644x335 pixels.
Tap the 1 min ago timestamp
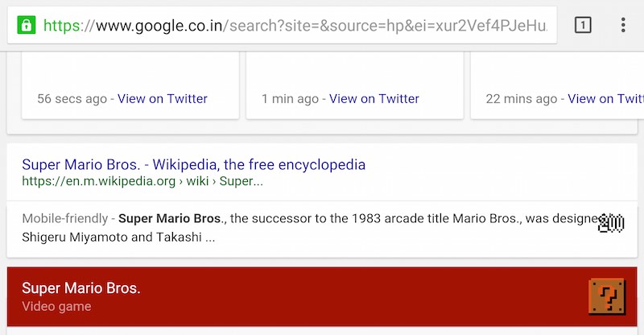click(x=290, y=99)
